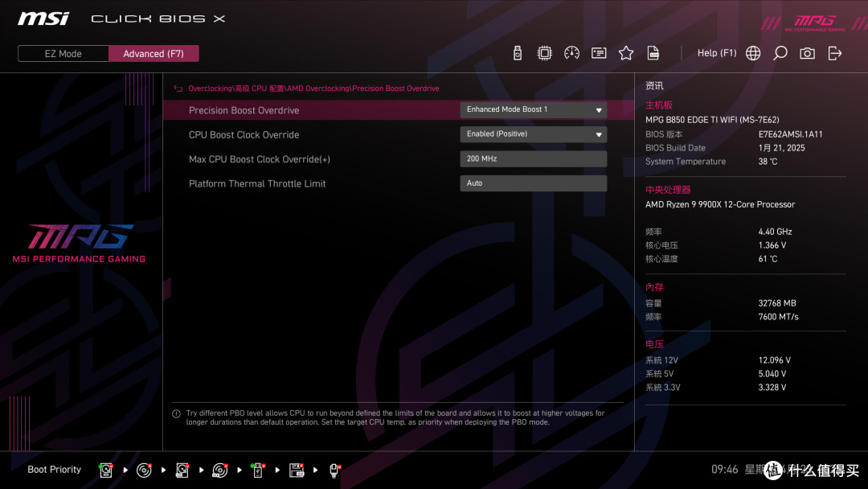Click the exit BIOS door icon
The width and height of the screenshot is (868, 489).
click(835, 53)
